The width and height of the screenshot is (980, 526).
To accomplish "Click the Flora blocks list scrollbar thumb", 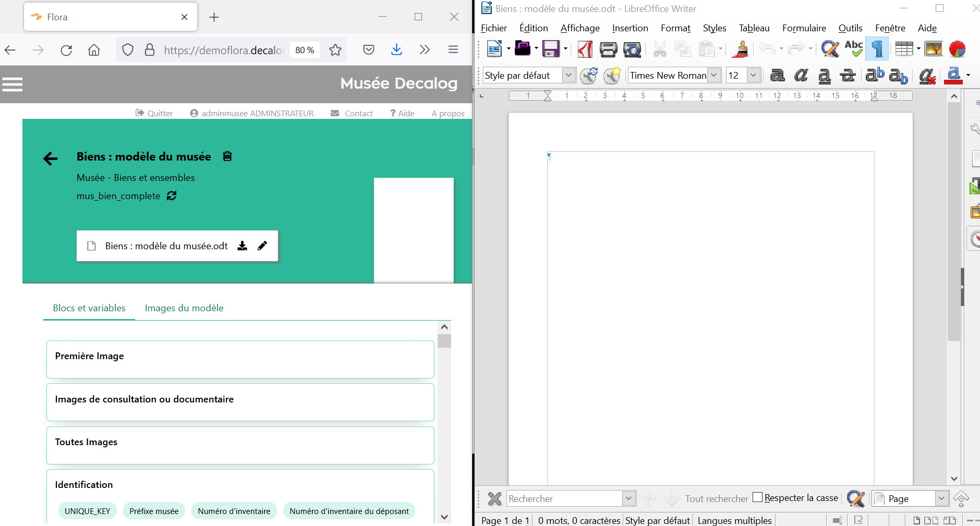I will [444, 341].
